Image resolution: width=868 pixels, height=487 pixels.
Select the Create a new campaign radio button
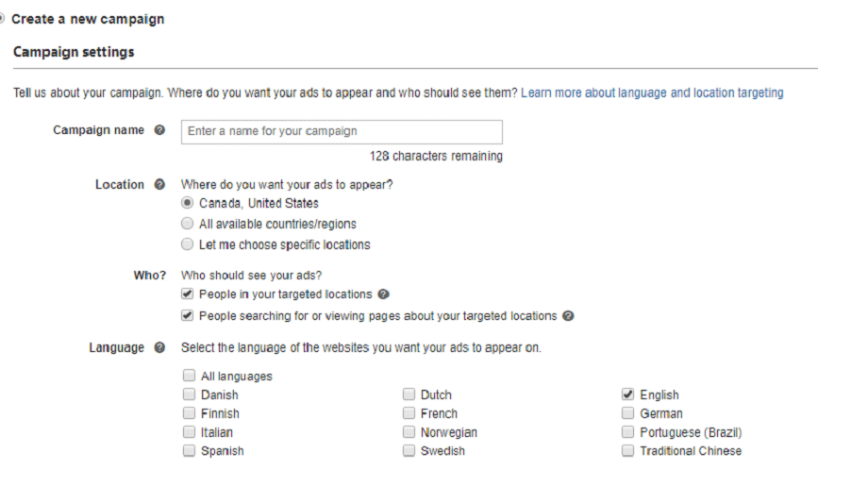[2, 19]
